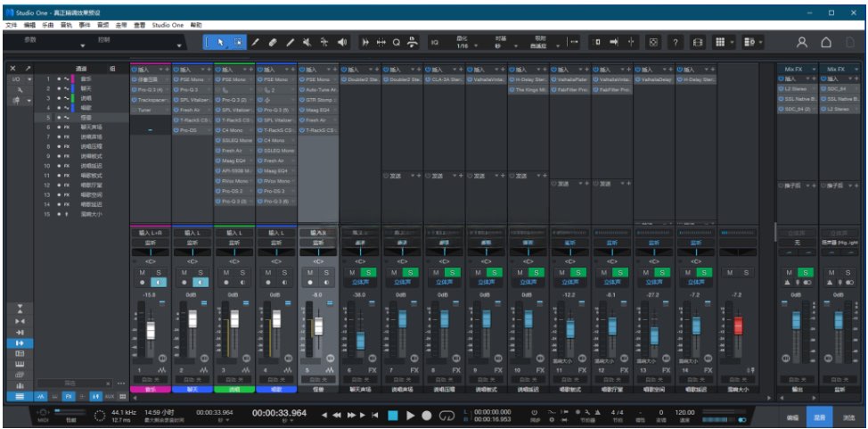Click the red fader on channel 15
This screenshot has height=429, width=868.
point(738,326)
